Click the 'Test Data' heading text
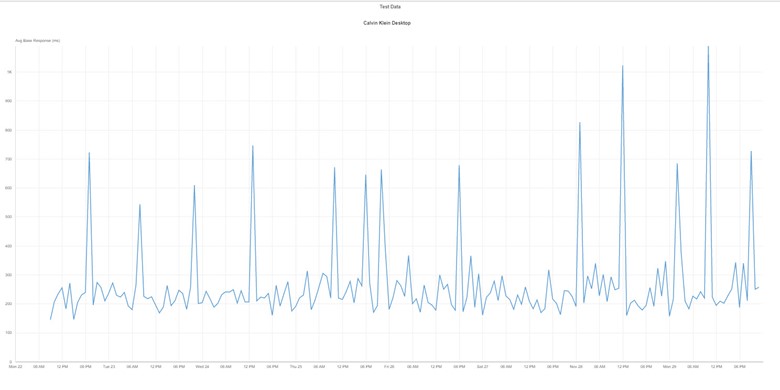 click(390, 7)
